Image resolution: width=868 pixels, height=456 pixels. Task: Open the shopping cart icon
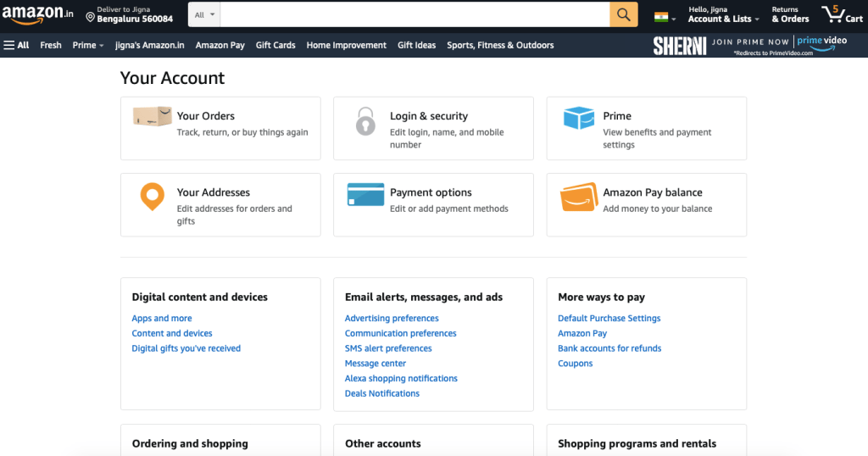click(x=832, y=14)
